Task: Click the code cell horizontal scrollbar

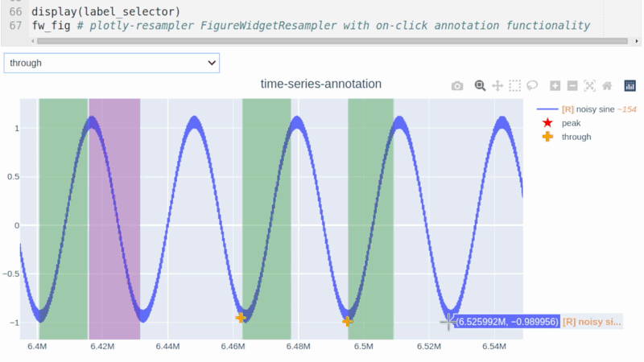Action: click(332, 41)
